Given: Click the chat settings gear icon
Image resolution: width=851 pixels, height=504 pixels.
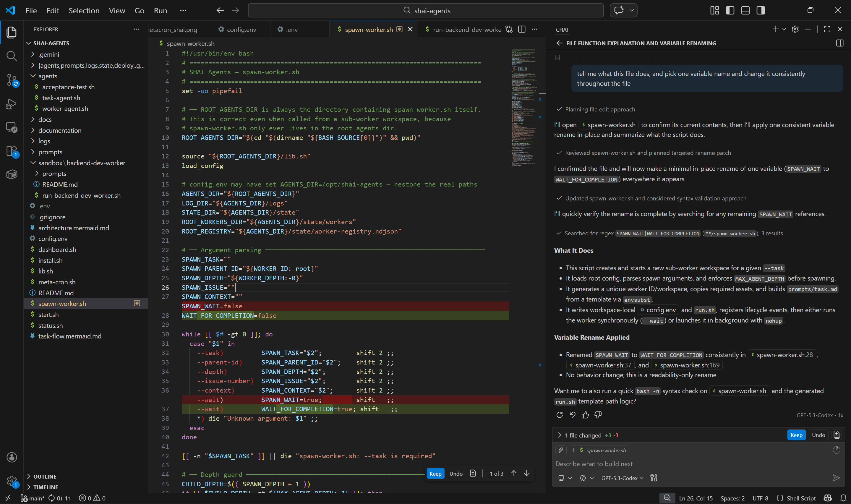Looking at the screenshot, I should click(795, 30).
